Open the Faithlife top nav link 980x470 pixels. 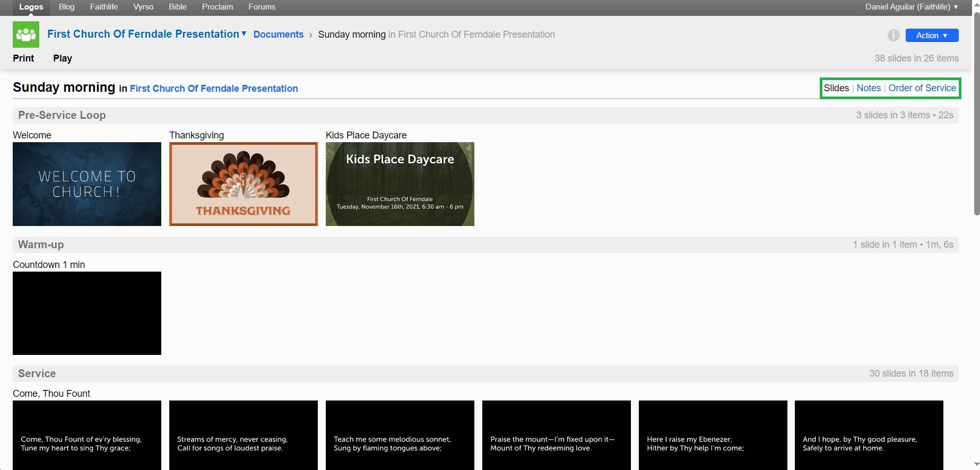pos(104,7)
